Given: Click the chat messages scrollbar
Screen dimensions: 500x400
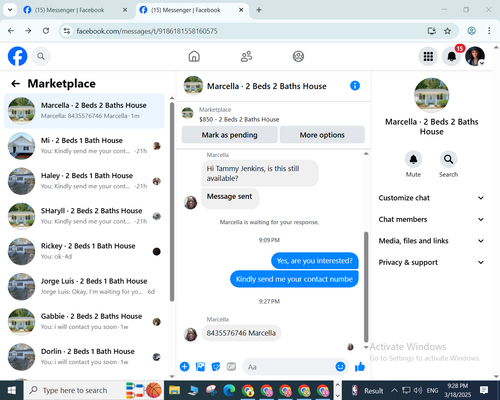Looking at the screenshot, I should click(366, 287).
